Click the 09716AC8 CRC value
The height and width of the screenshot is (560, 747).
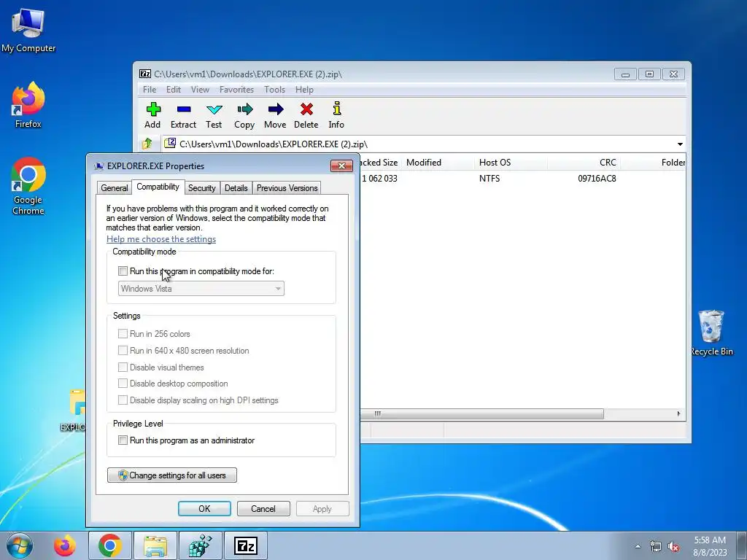pos(597,179)
